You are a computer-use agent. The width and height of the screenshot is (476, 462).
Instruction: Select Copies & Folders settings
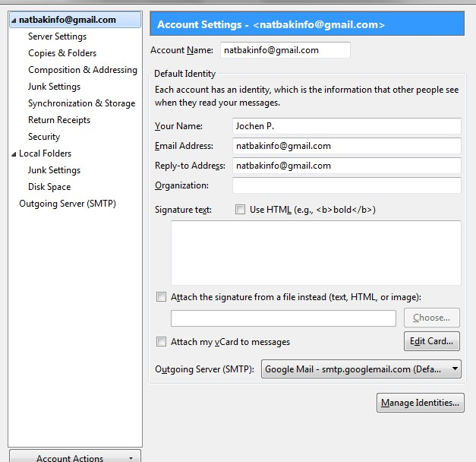[62, 53]
